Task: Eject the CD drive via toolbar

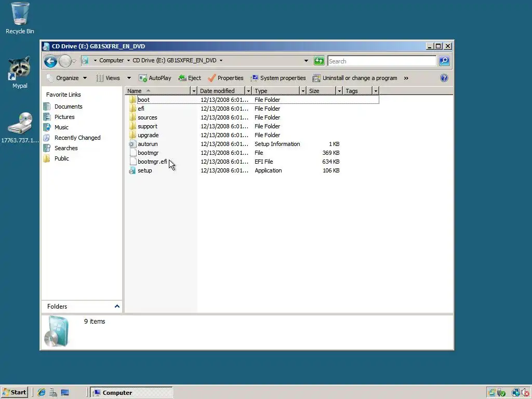Action: pos(189,78)
